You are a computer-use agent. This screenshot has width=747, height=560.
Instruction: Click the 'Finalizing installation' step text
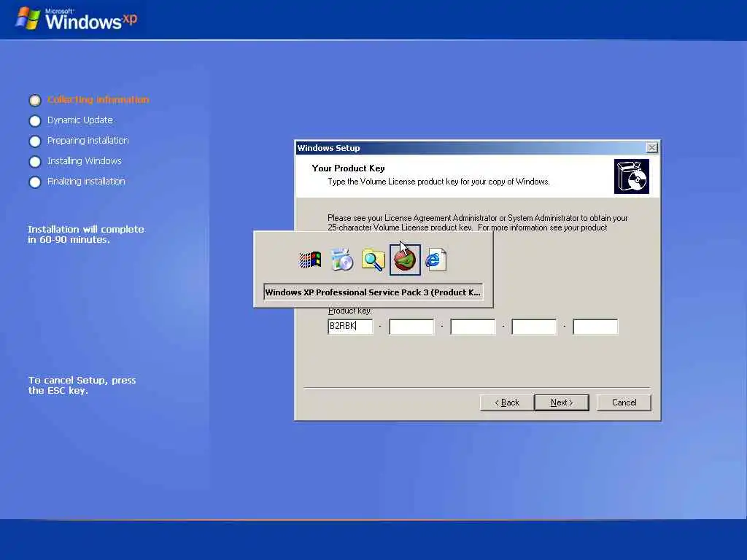tap(86, 182)
